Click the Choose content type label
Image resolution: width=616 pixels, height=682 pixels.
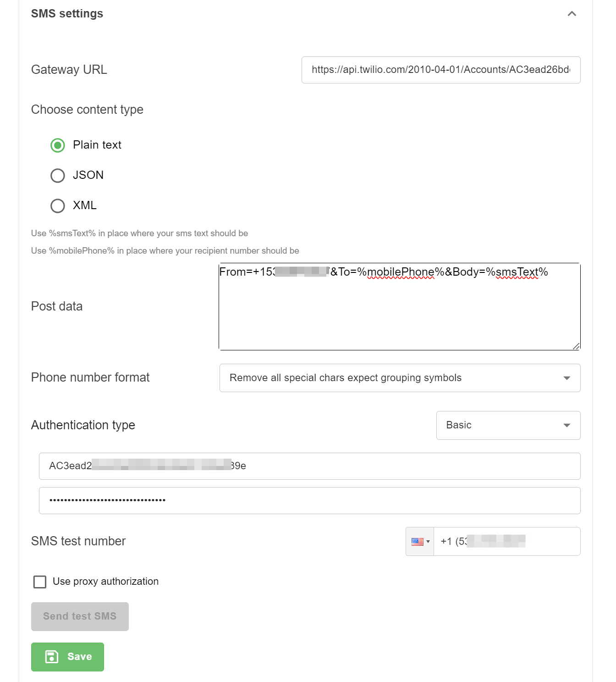(87, 109)
